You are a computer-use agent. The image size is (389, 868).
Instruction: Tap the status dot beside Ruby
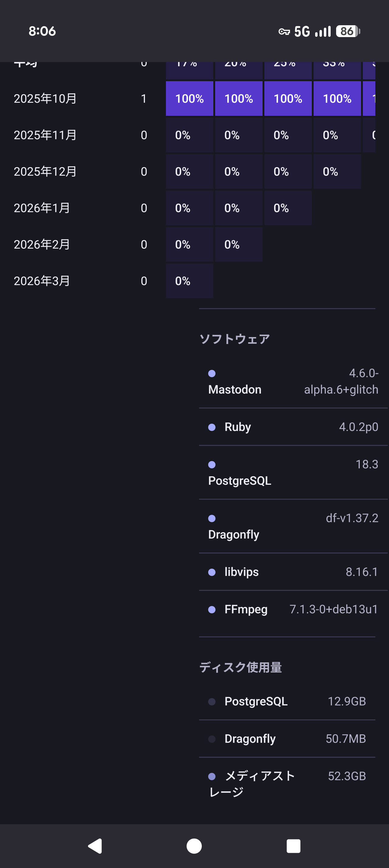click(212, 427)
